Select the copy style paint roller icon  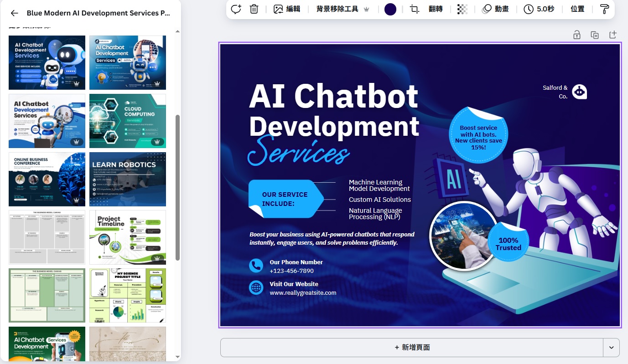point(604,9)
